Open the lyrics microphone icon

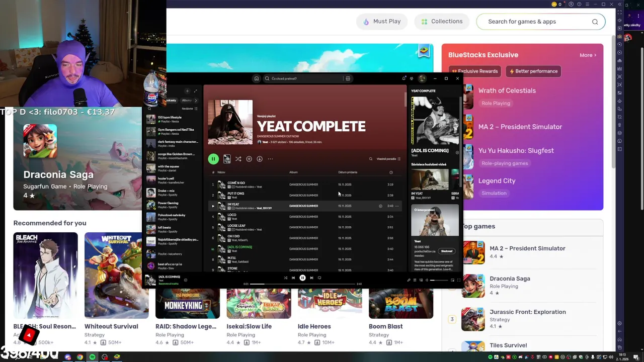(409, 280)
